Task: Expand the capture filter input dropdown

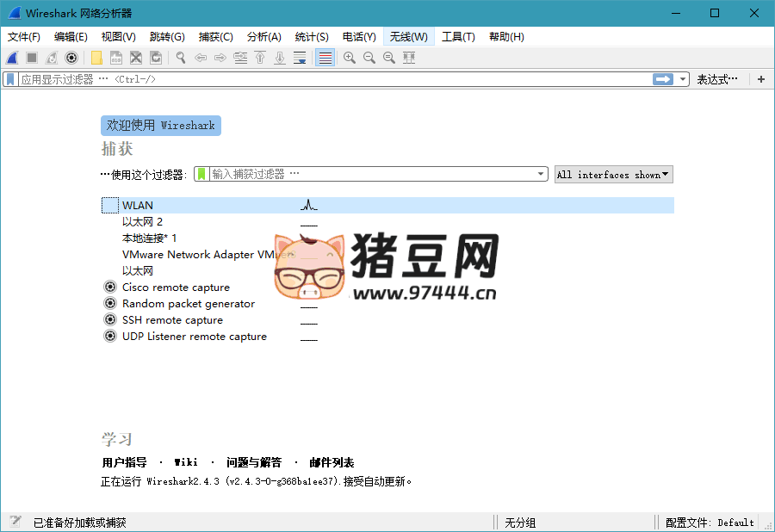Action: [x=542, y=174]
